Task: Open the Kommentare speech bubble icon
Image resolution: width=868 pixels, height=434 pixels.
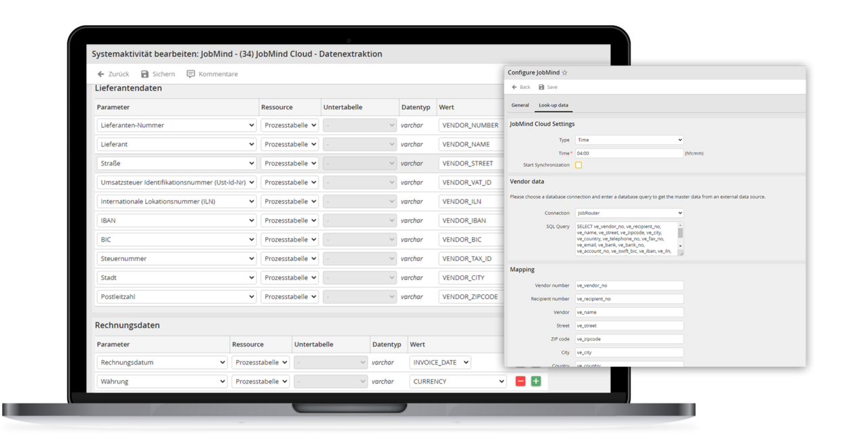Action: (191, 74)
